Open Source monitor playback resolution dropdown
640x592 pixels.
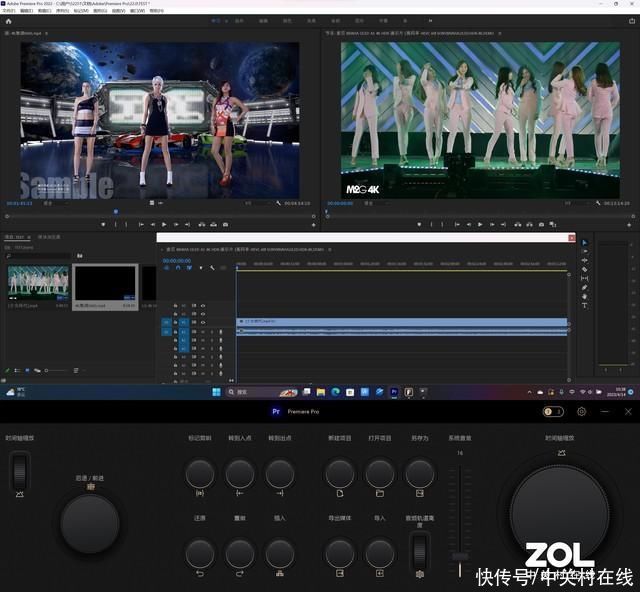[257, 203]
